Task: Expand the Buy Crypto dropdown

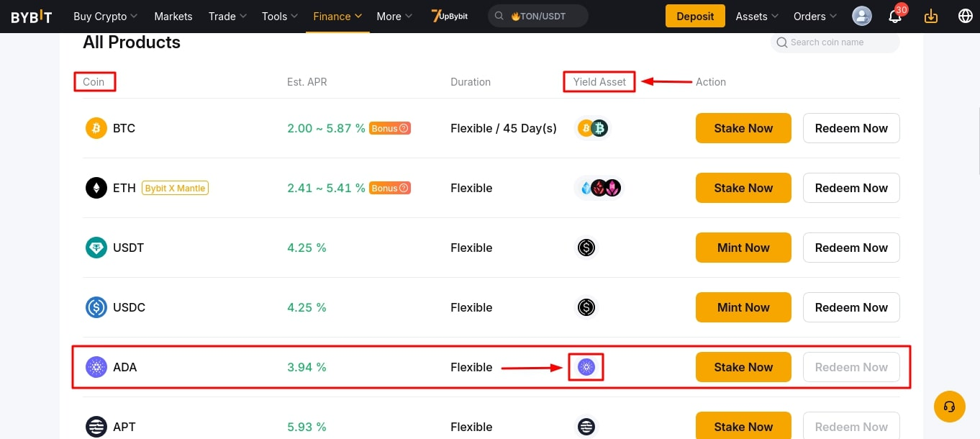Action: tap(105, 16)
